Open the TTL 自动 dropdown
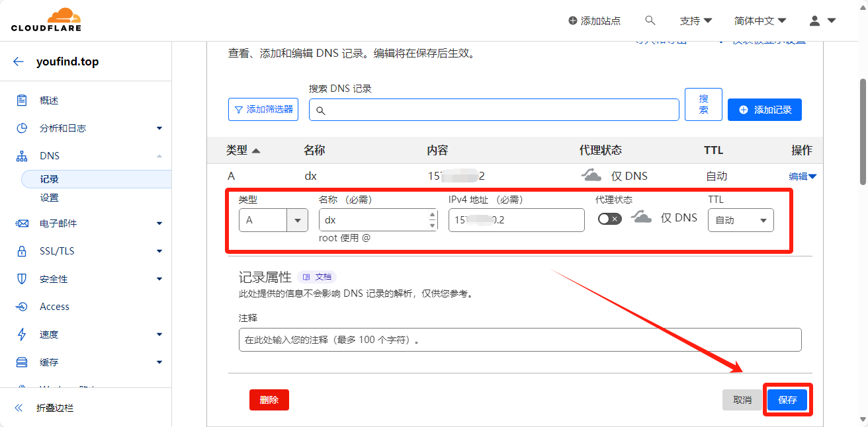868x427 pixels. pyautogui.click(x=740, y=220)
